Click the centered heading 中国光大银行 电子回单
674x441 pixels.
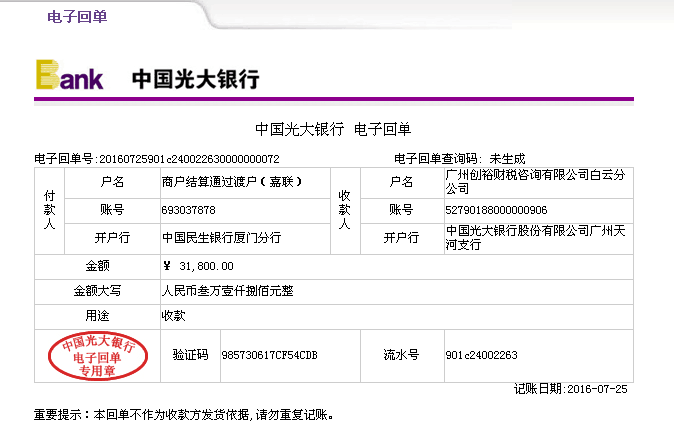[333, 129]
